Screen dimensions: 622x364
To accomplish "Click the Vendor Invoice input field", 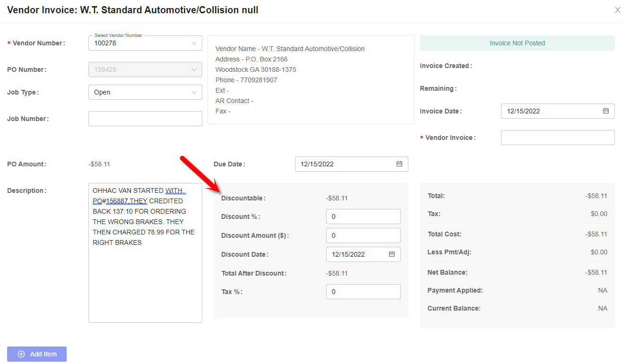I will click(558, 138).
